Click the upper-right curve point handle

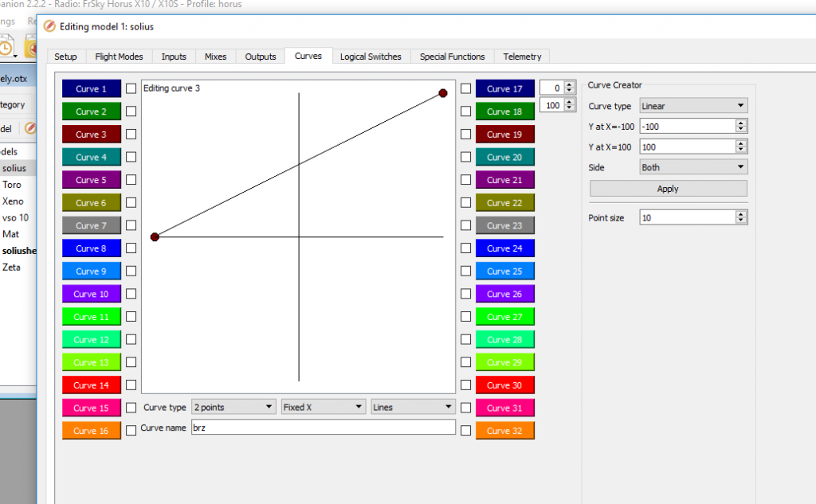pos(443,93)
